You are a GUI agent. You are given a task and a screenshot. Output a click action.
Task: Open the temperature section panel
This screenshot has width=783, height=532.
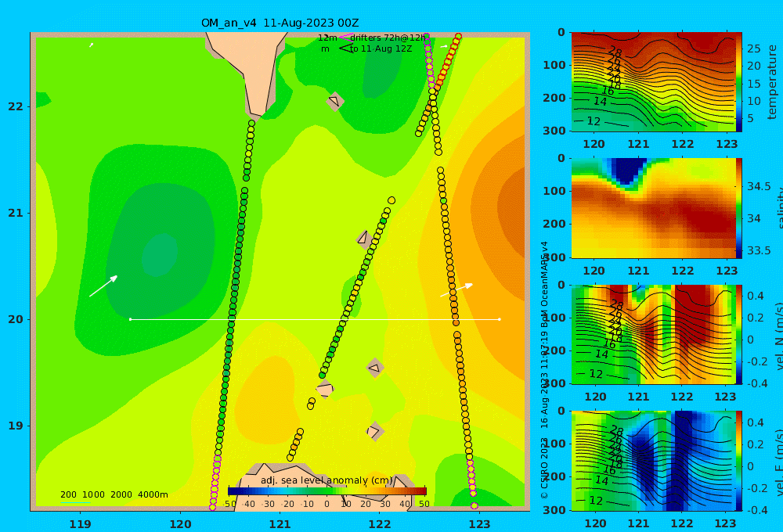coord(653,82)
